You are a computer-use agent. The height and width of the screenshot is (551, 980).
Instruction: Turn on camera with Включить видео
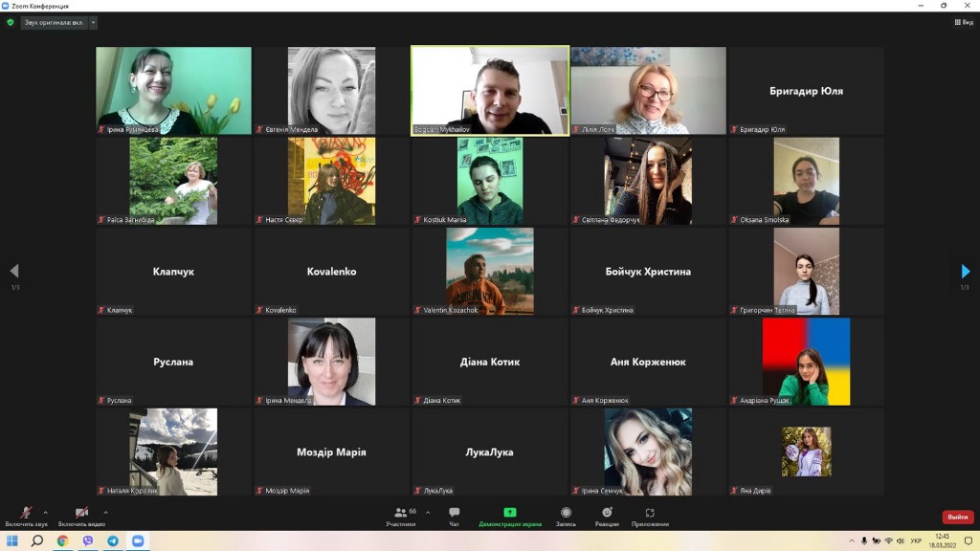tap(81, 516)
